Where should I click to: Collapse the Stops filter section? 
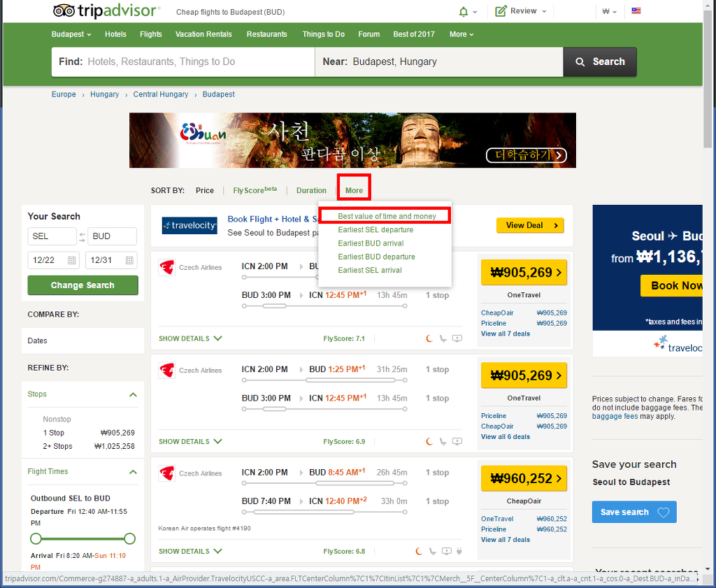point(133,394)
